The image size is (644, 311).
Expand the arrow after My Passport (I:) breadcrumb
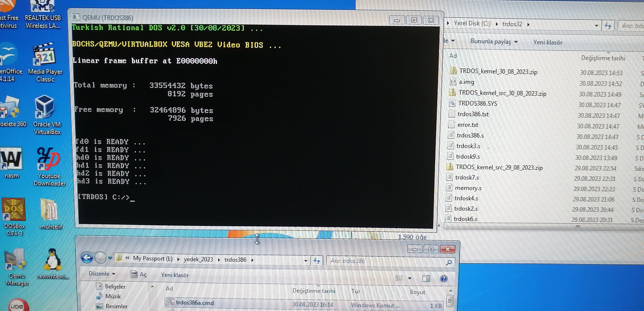coord(178,259)
